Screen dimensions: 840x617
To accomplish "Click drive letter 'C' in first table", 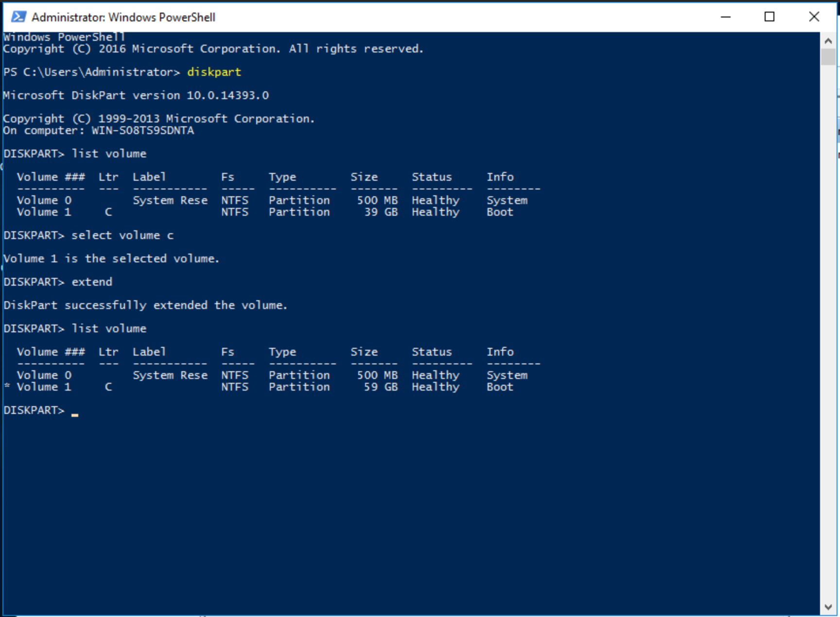I will pyautogui.click(x=108, y=212).
